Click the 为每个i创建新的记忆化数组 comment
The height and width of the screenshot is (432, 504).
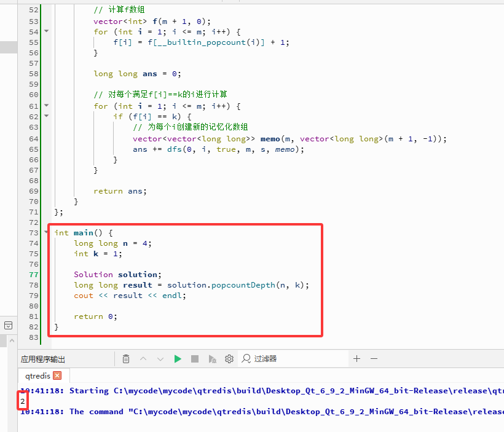pos(191,127)
